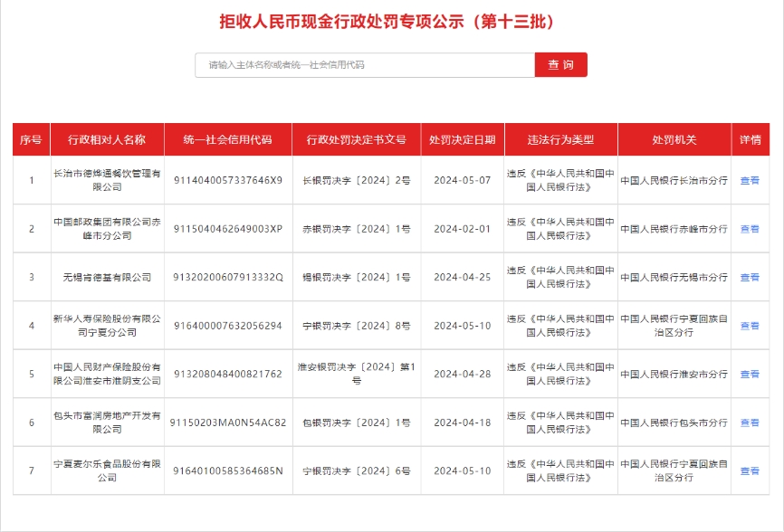Select company name 无锡肯德基有限公司
This screenshot has height=532, width=784.
tap(107, 277)
